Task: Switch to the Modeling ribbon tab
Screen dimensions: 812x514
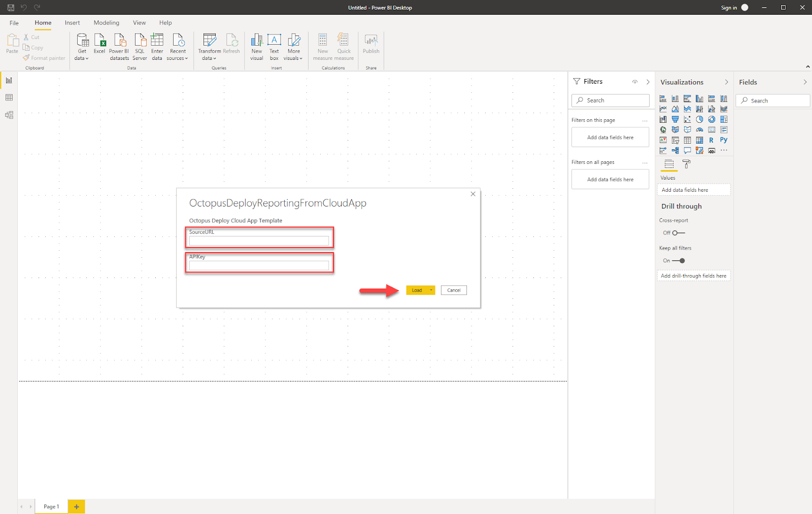Action: [107, 23]
